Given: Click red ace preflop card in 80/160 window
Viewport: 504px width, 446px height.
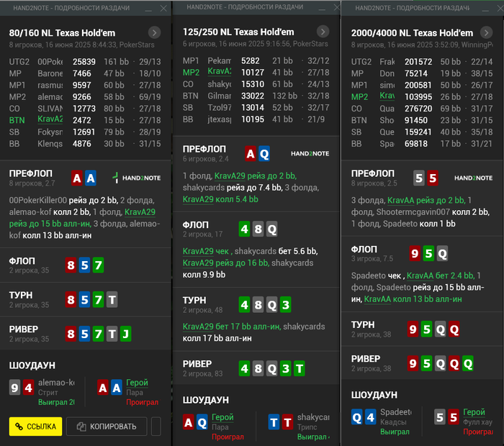Looking at the screenshot, I should 77,178.
